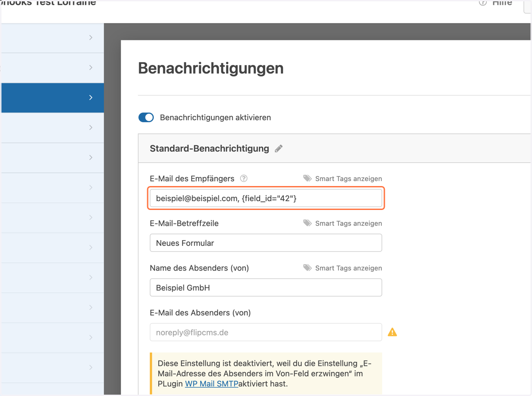Show Smart Tags for E-Mail des Empfängers
The width and height of the screenshot is (532, 396).
coord(348,179)
